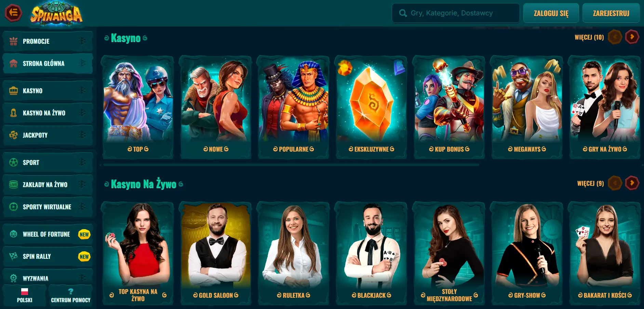644x309 pixels.
Task: Show next Kasyno Na Żywo items arrow
Action: point(632,183)
